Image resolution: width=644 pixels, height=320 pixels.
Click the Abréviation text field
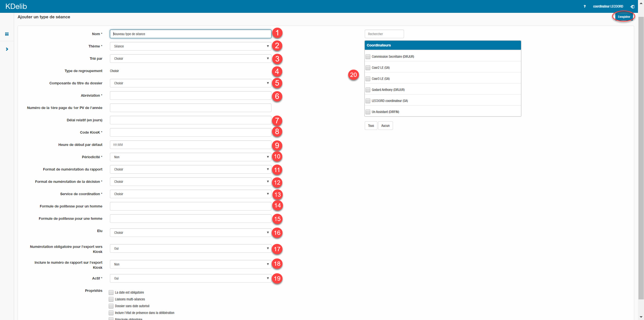pyautogui.click(x=190, y=95)
